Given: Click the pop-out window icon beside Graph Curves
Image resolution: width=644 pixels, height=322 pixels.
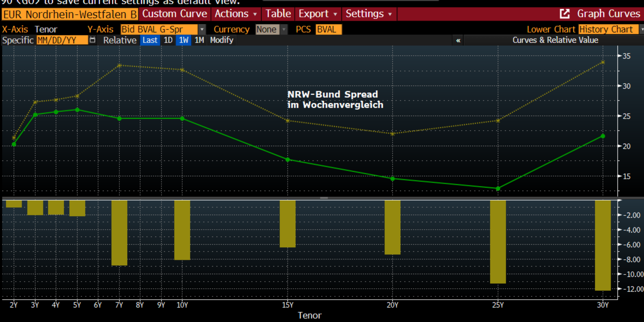Looking at the screenshot, I should pos(564,14).
